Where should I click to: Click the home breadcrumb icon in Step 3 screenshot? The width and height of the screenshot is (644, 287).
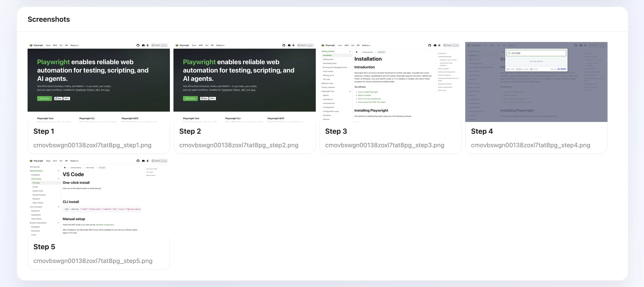356,52
